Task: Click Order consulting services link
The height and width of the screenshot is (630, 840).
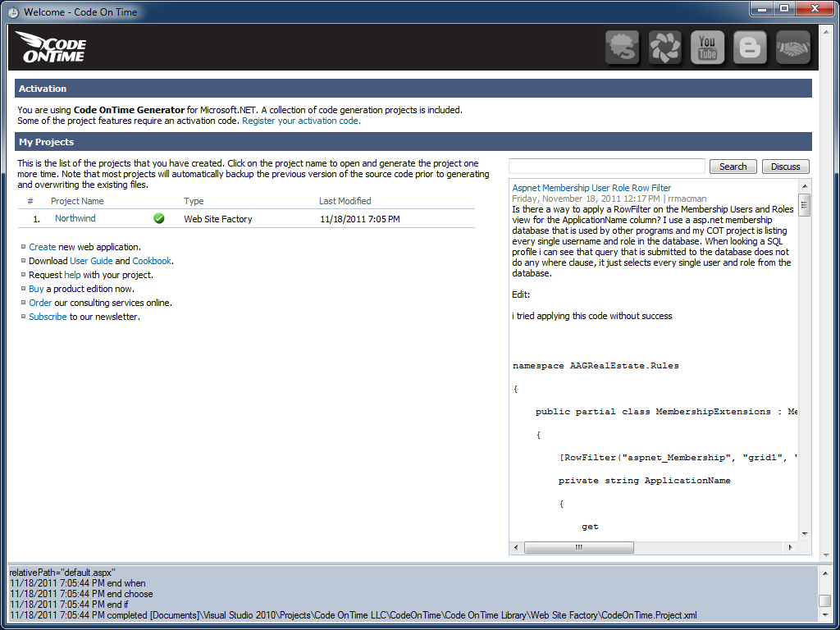Action: (x=40, y=303)
